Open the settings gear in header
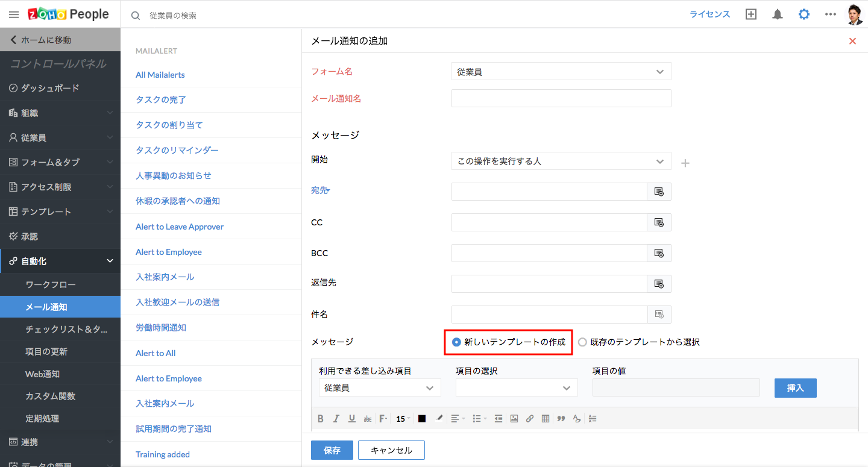The width and height of the screenshot is (868, 467). [x=804, y=14]
